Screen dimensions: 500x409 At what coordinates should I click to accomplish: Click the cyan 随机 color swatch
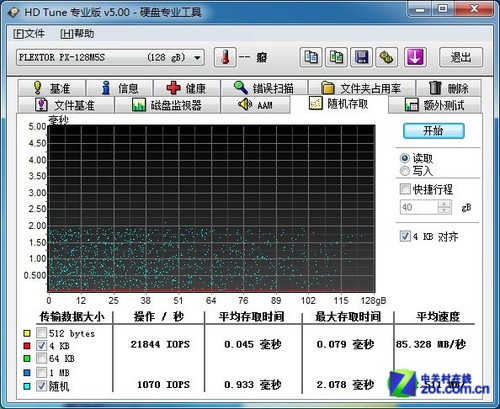tap(27, 386)
